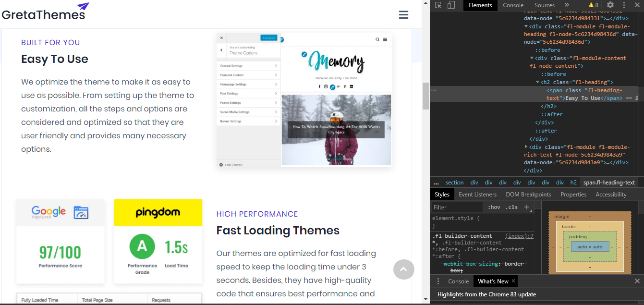Click the page vertical scrollbar thumb

pyautogui.click(x=425, y=96)
